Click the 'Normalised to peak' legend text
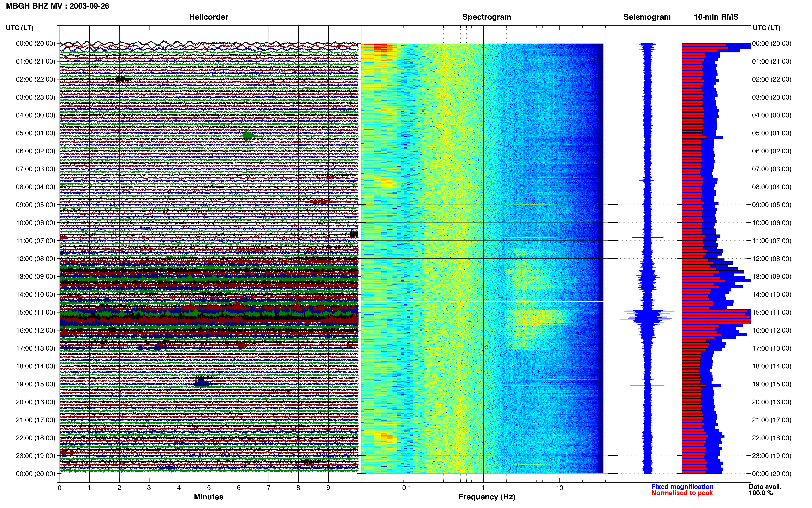The width and height of the screenshot is (812, 508). tap(682, 493)
